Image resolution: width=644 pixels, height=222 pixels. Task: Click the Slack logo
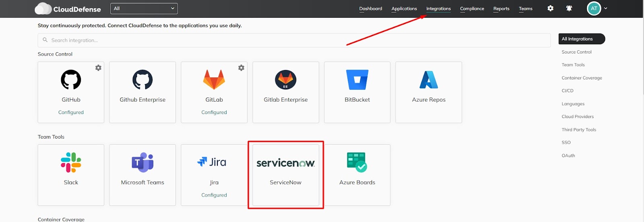[x=71, y=162]
